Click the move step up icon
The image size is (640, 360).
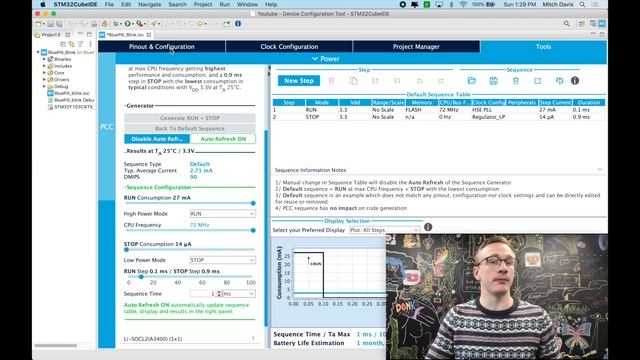pyautogui.click(x=375, y=81)
